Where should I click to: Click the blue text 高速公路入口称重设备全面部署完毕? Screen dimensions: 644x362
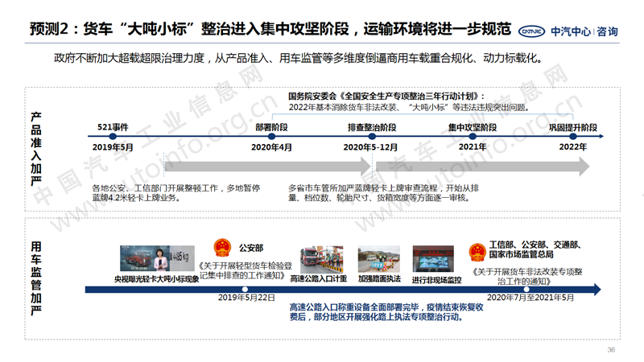pos(386,312)
